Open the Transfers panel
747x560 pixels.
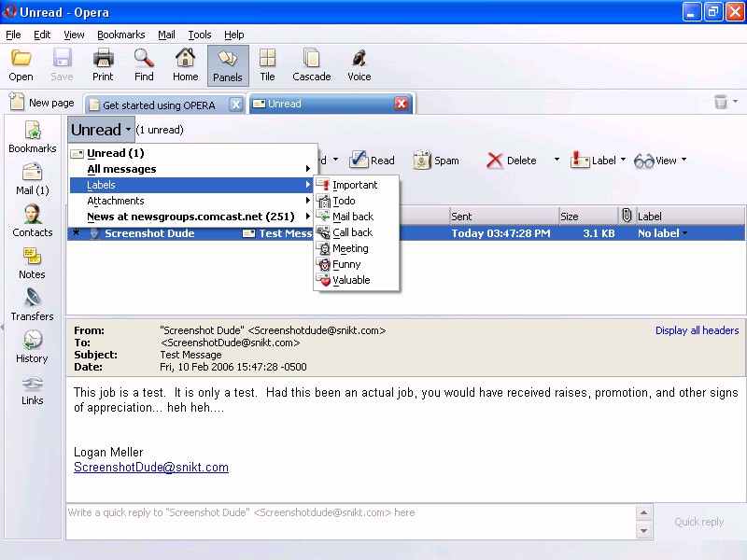click(x=33, y=304)
